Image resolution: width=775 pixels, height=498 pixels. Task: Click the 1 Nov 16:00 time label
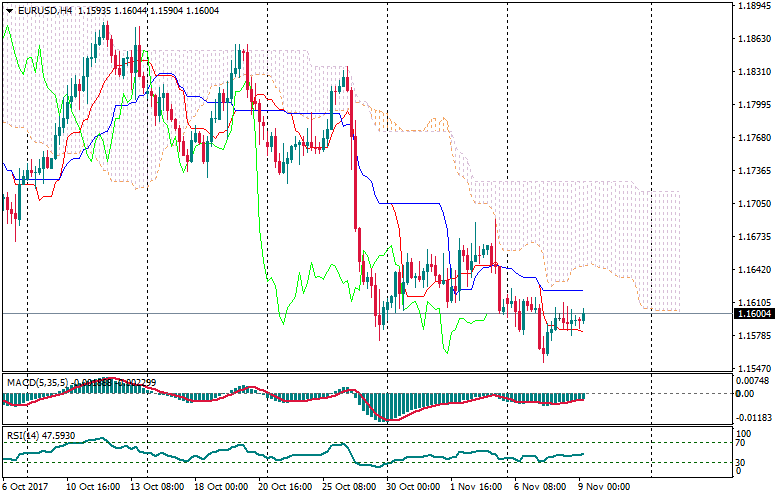click(x=476, y=487)
